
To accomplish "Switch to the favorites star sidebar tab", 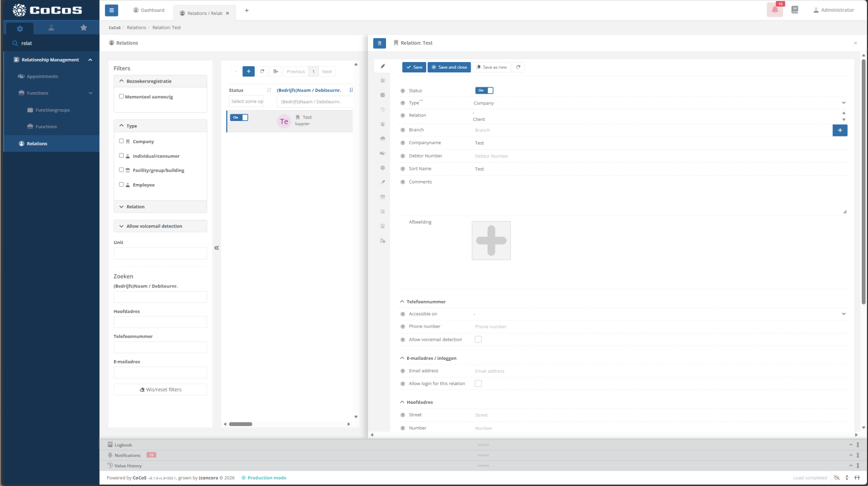I will pyautogui.click(x=84, y=28).
